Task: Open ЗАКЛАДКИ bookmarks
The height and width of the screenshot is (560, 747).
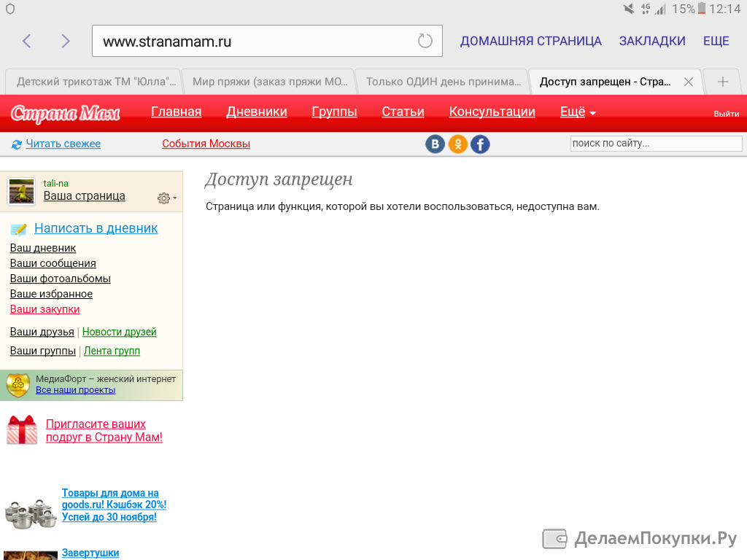Action: coord(652,41)
